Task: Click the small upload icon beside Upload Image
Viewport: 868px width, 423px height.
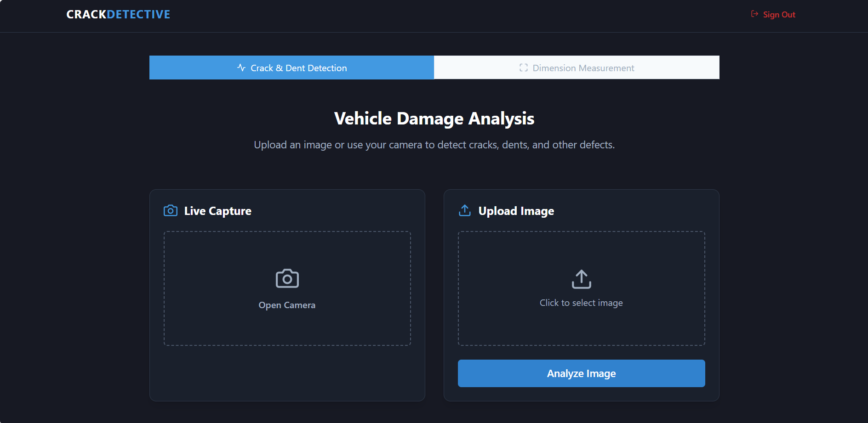Action: click(x=465, y=211)
